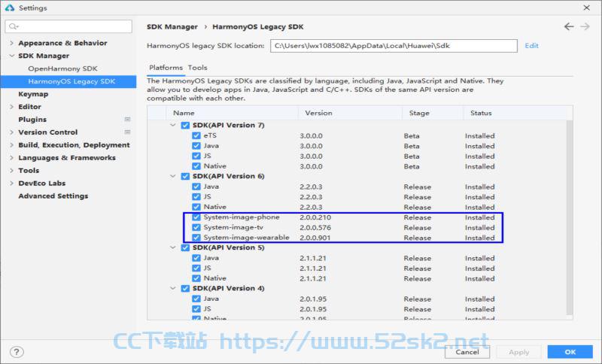This screenshot has width=602, height=364.
Task: Expand the Version Control node
Action: [x=11, y=132]
